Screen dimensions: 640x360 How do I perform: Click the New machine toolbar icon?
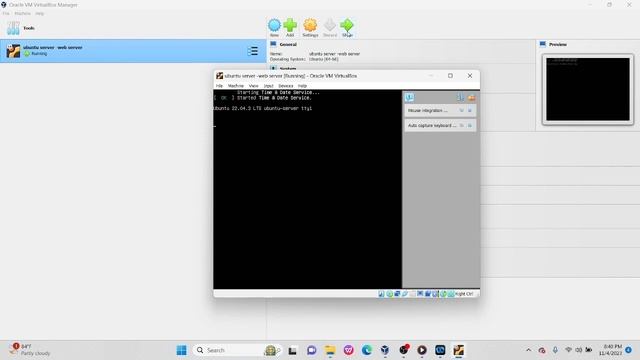(274, 25)
